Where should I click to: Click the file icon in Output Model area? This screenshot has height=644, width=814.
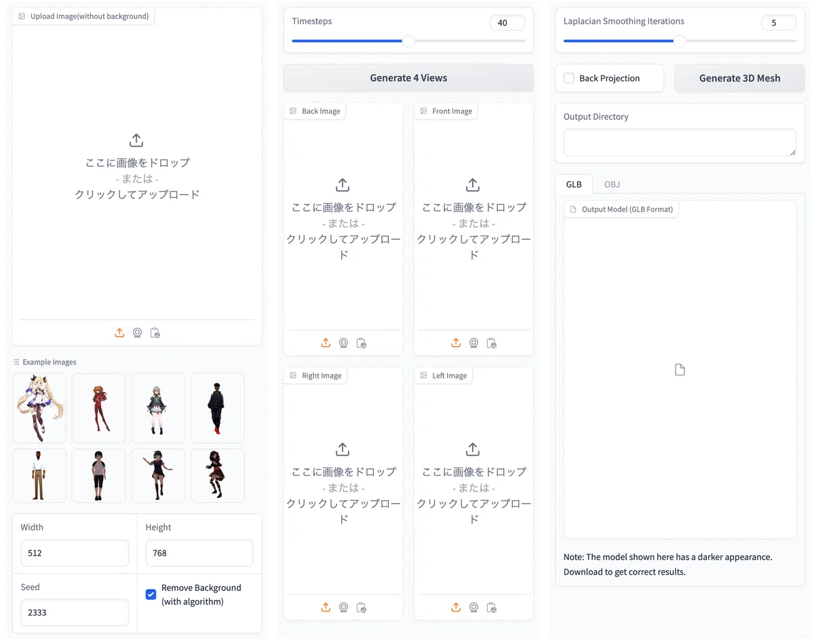[680, 370]
